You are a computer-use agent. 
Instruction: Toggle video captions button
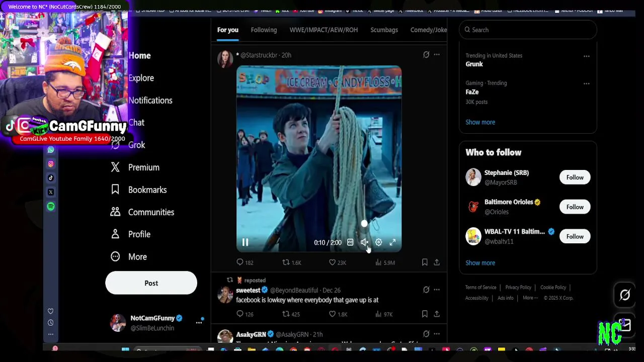[x=350, y=242]
